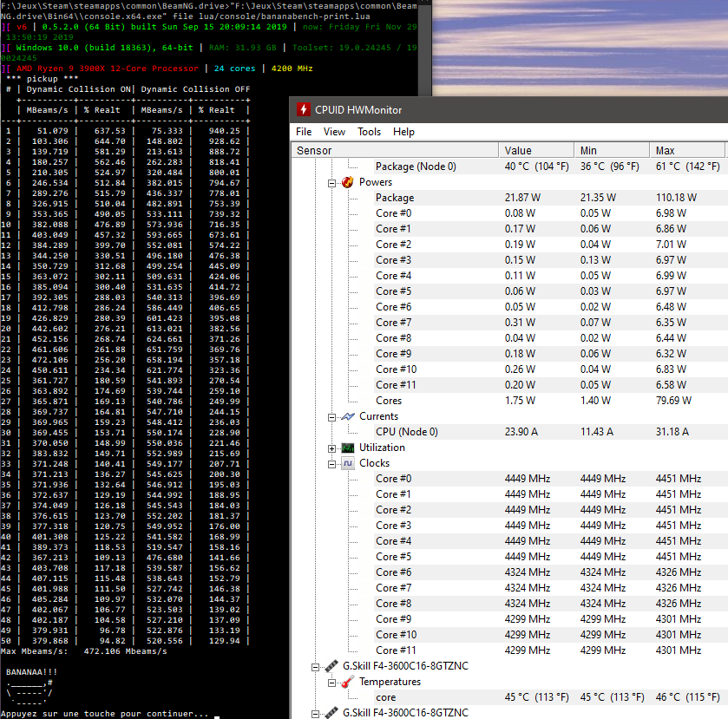Click the 110.18 W package max value
This screenshot has width=728, height=719.
(676, 198)
